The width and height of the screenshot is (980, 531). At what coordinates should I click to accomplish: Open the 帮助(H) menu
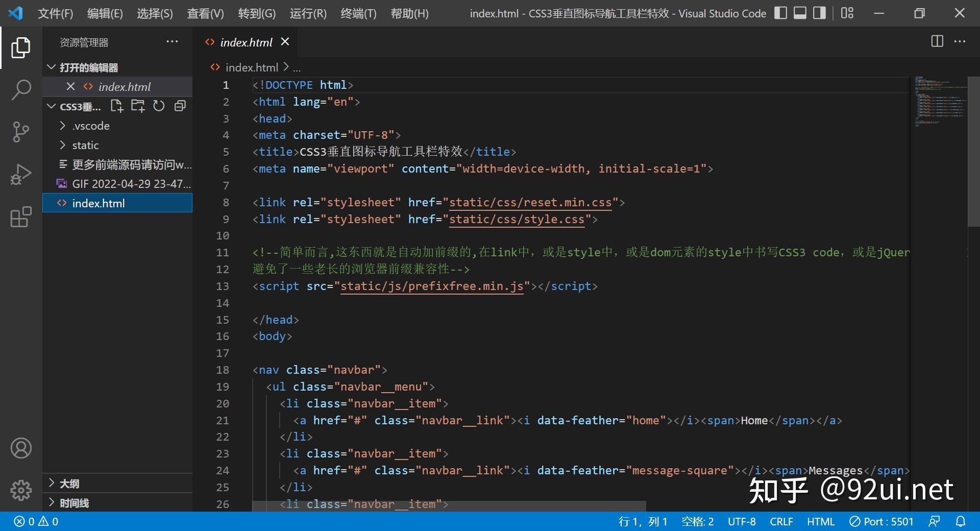409,13
